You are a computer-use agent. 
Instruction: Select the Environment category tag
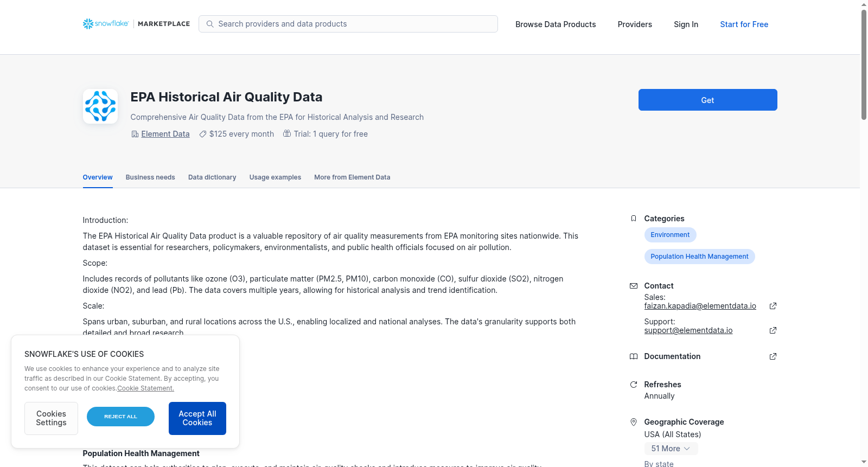(x=670, y=235)
